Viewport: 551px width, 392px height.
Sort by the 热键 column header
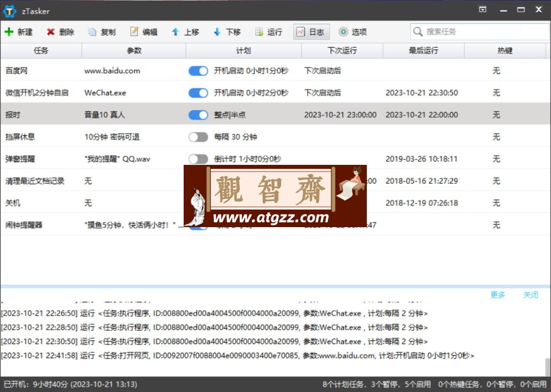pyautogui.click(x=505, y=51)
